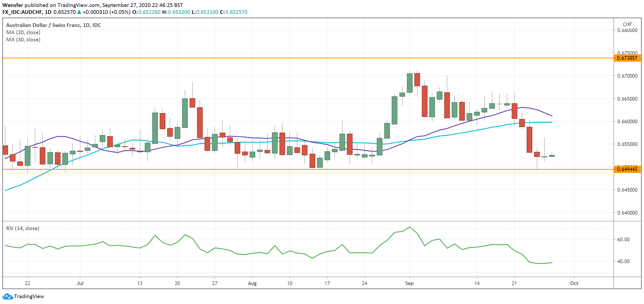
Task: Select the MA (30, close) indicator legend
Action: click(23, 40)
